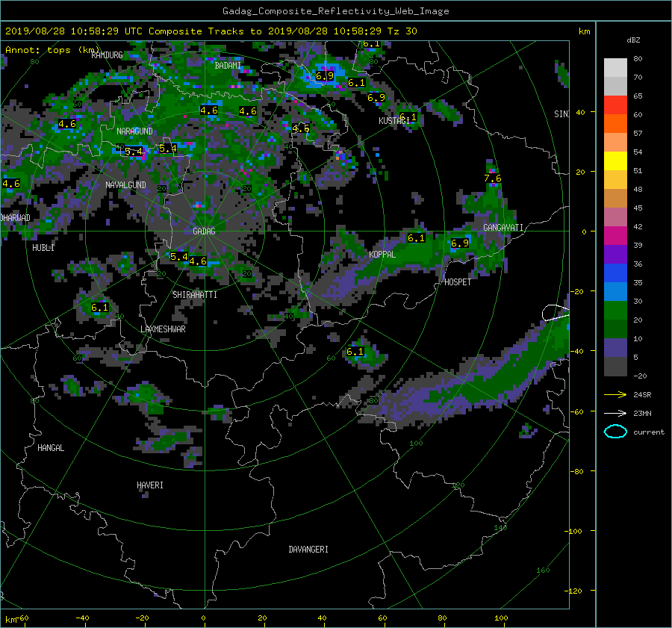Click the SHIRAHATTI town label
672x628 pixels.
[x=195, y=295]
